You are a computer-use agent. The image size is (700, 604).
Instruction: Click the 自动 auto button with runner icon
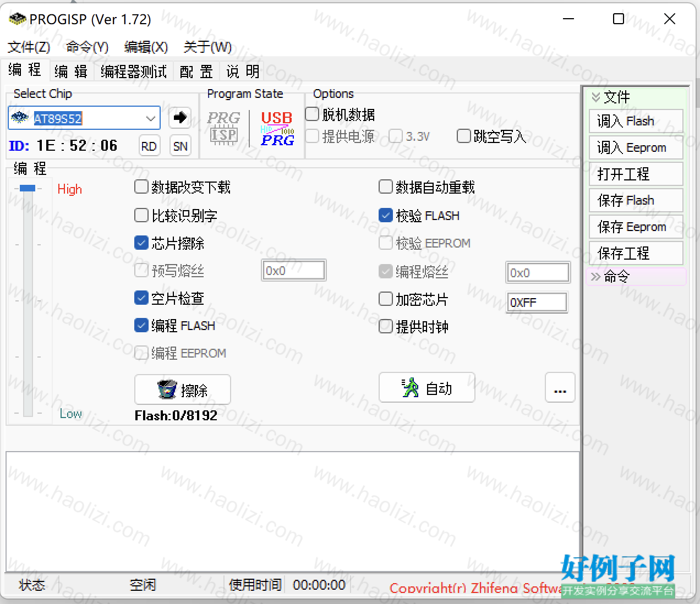(427, 388)
